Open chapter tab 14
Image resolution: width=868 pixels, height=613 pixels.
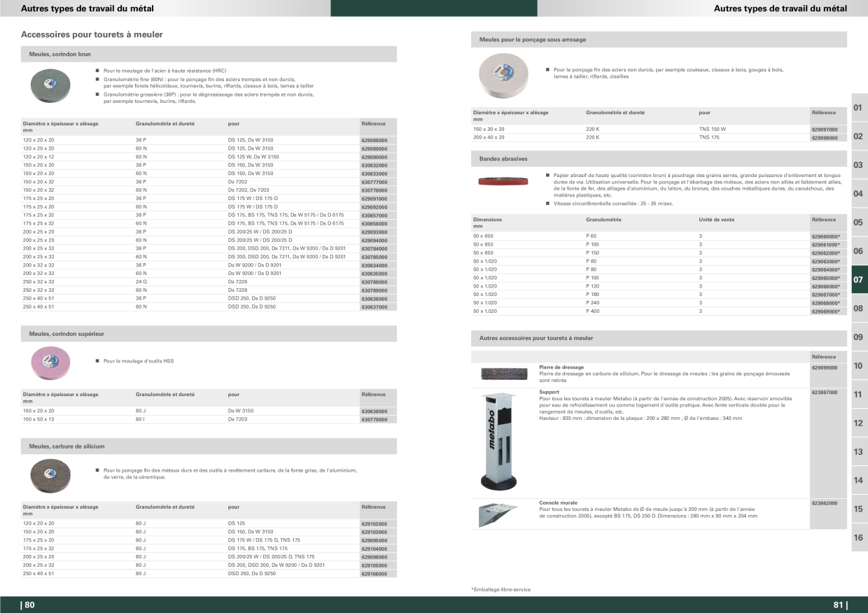tap(859, 481)
